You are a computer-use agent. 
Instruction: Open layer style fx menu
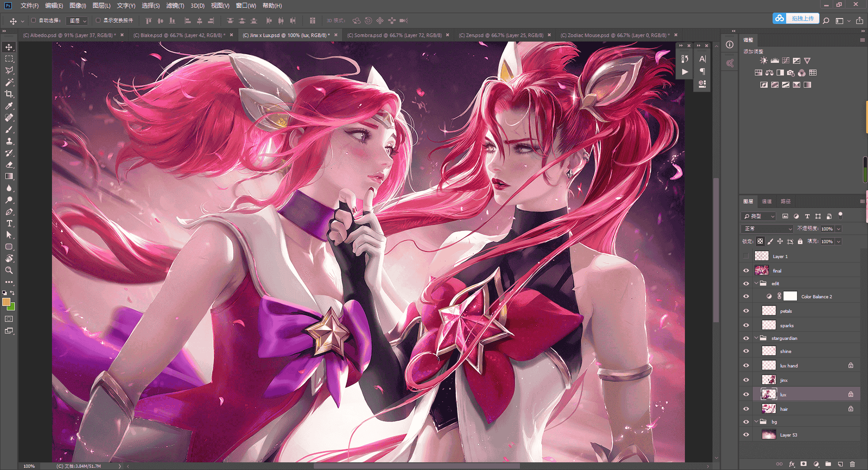[x=792, y=464]
